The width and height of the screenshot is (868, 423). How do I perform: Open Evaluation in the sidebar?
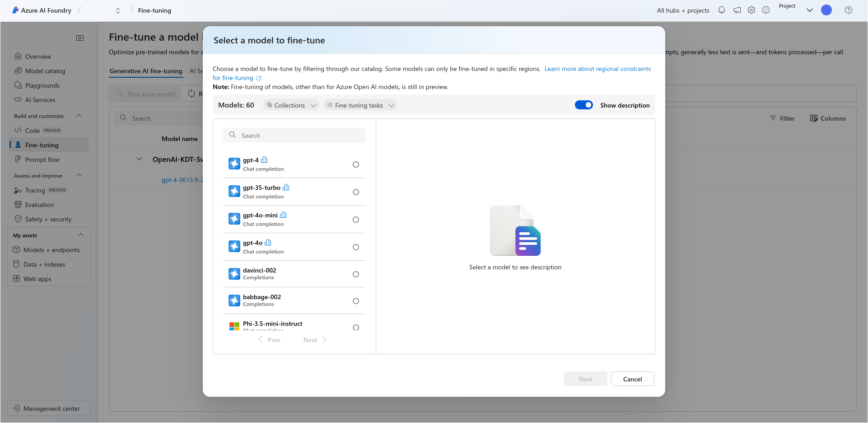[x=49, y=205]
